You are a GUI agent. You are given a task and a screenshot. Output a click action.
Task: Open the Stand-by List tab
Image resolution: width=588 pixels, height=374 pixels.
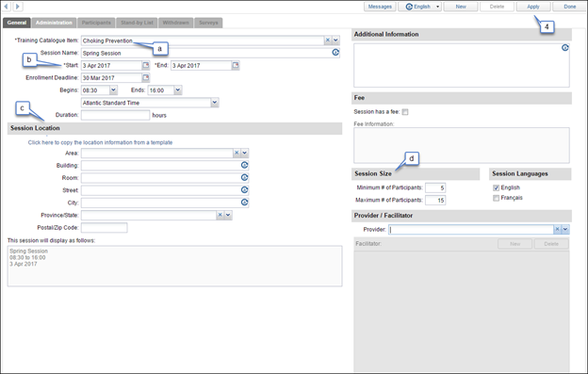click(137, 23)
